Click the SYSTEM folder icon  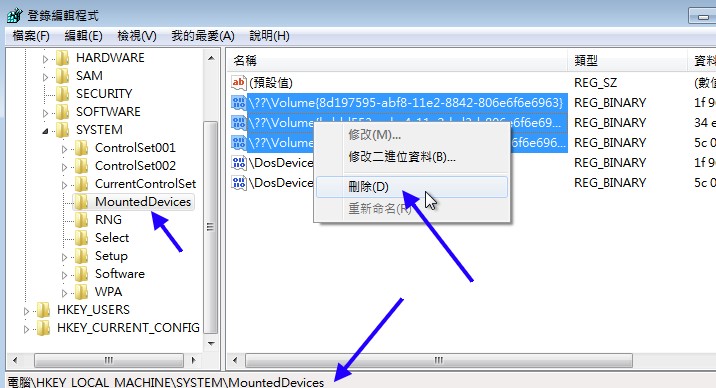(x=63, y=130)
